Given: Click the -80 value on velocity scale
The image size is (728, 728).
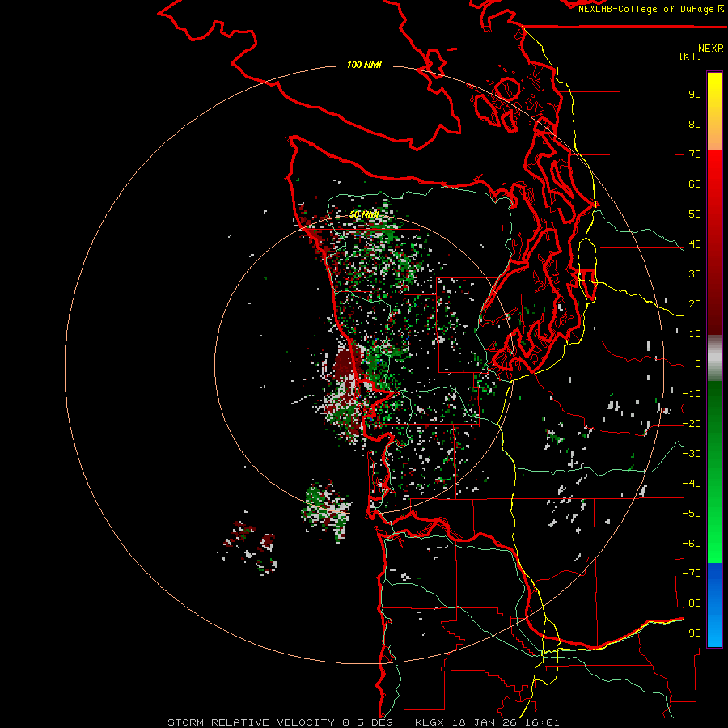Looking at the screenshot, I should coord(692,603).
